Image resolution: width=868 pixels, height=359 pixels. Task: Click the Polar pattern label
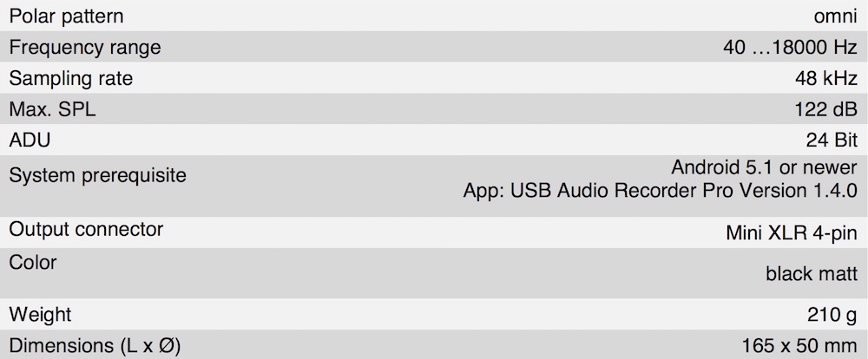(x=66, y=16)
